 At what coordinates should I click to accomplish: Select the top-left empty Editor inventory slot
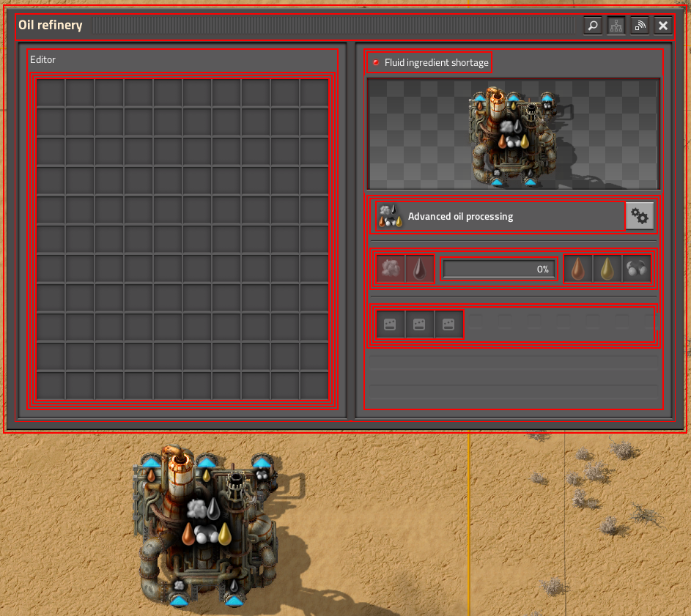51,93
